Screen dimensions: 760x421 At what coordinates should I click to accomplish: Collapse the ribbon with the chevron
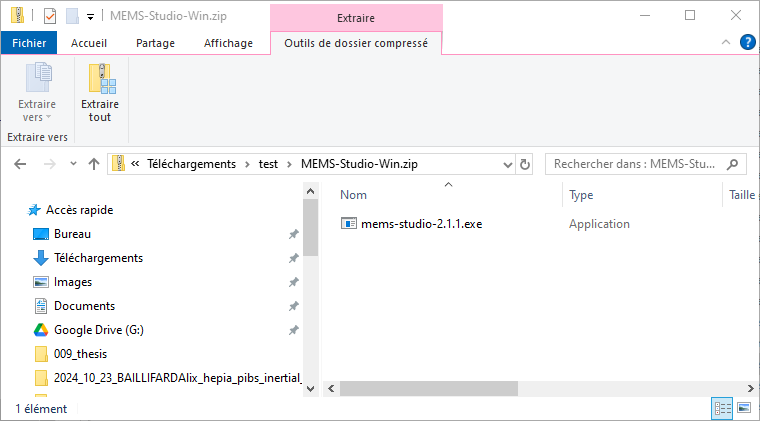click(x=726, y=42)
